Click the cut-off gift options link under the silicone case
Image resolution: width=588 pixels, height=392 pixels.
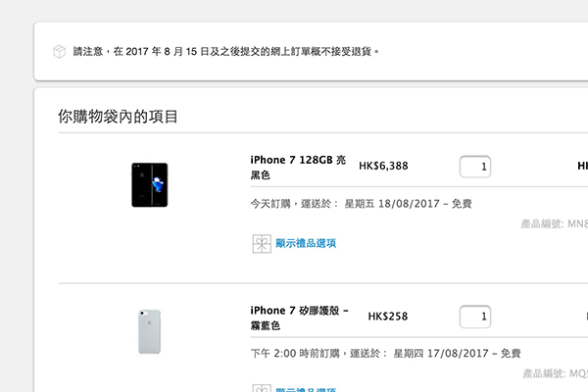306,388
